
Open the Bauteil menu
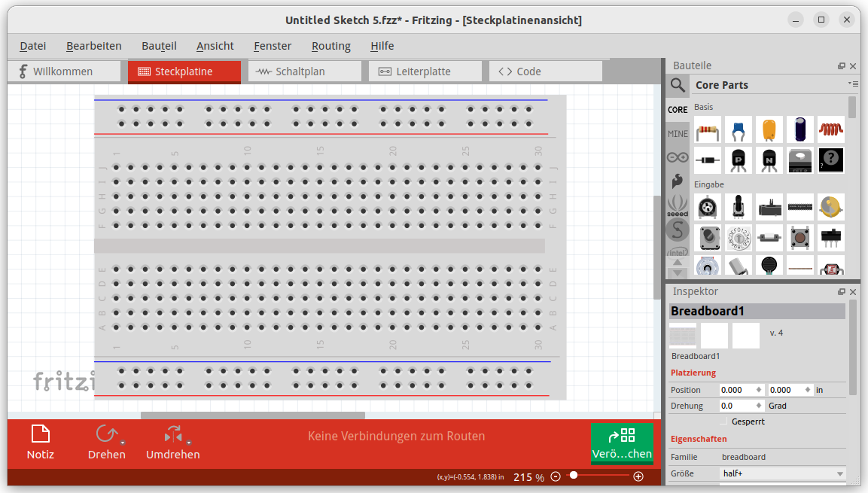(x=159, y=46)
